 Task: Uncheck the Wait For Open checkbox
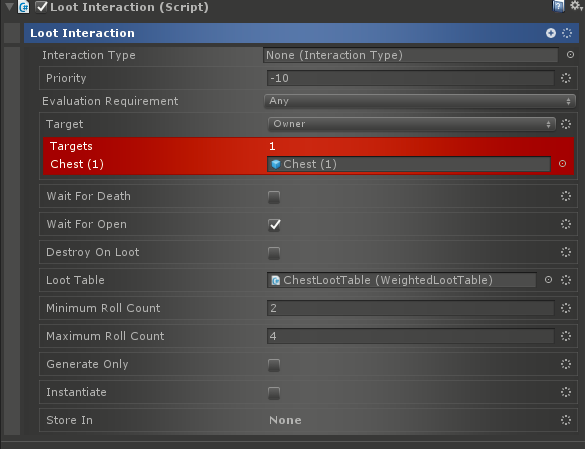(274, 225)
